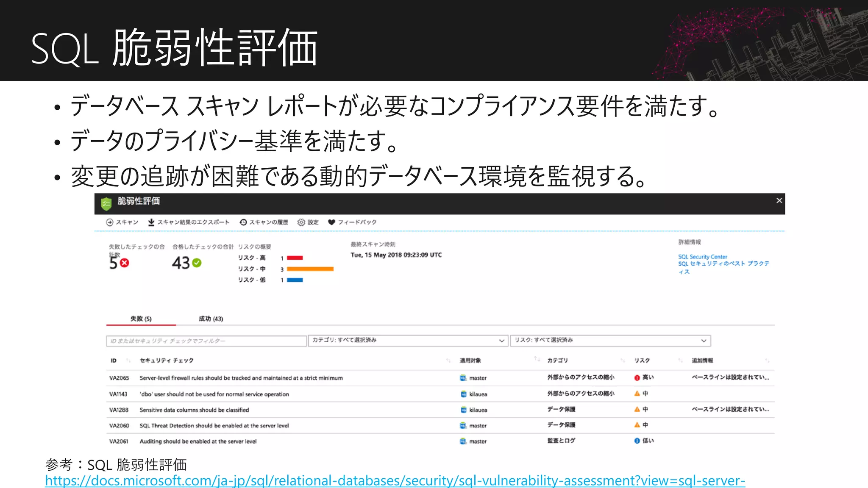868x488 pixels.
Task: Click the last scan timestamp text
Action: tap(396, 255)
